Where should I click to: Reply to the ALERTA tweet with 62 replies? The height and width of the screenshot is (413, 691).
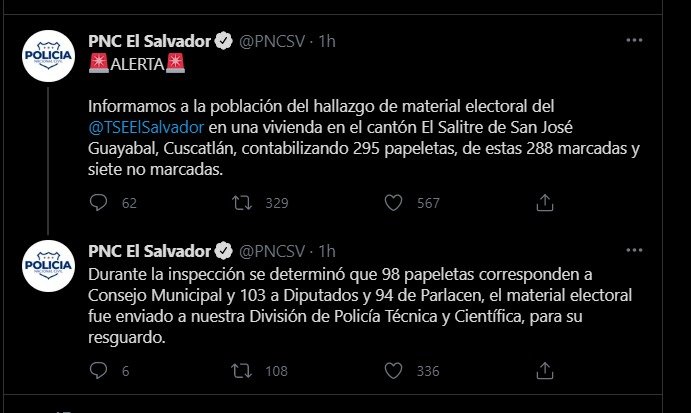tap(98, 203)
